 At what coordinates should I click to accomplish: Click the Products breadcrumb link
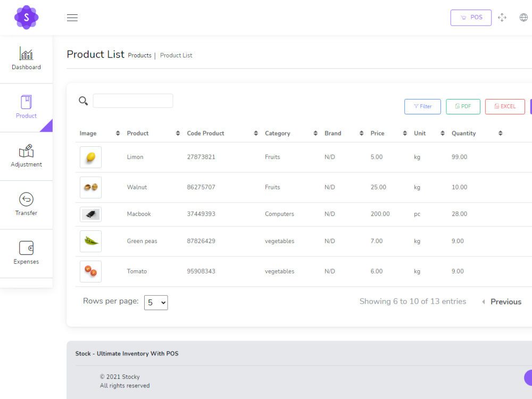[x=139, y=55]
